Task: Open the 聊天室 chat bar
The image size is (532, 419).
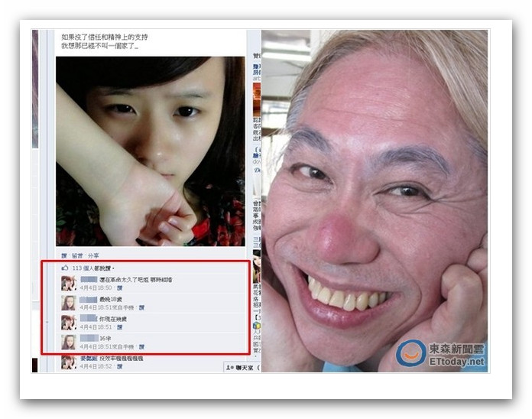Action: [242, 368]
